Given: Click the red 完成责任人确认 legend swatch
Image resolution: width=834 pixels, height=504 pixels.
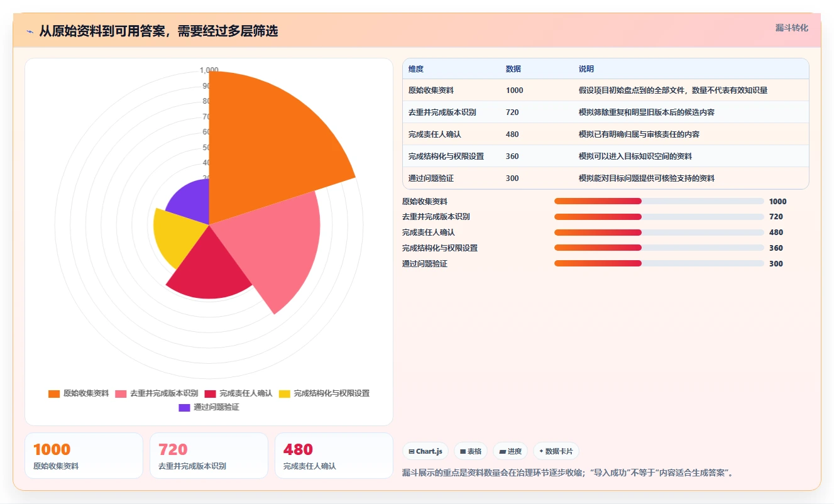Looking at the screenshot, I should point(211,393).
